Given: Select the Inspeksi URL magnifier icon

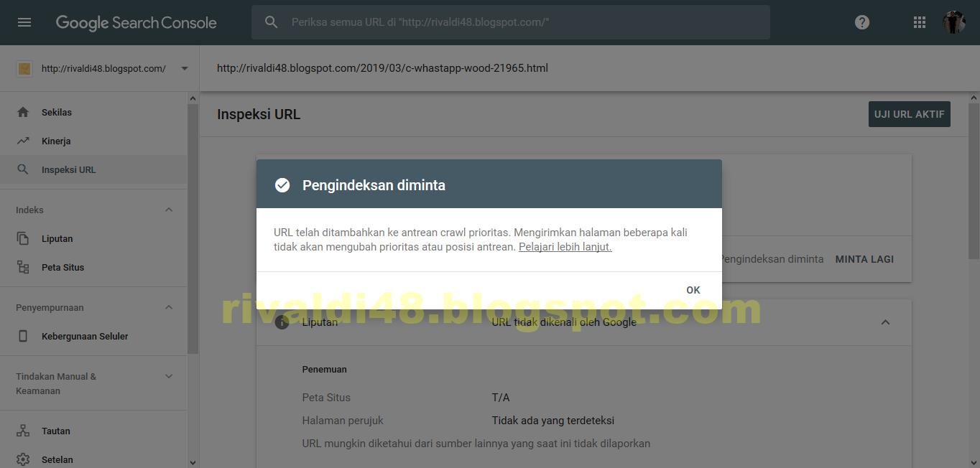Looking at the screenshot, I should pos(23,169).
